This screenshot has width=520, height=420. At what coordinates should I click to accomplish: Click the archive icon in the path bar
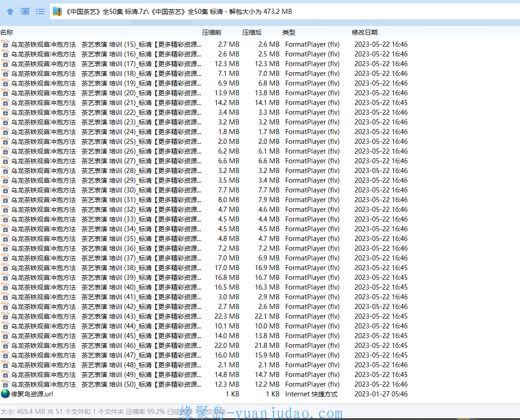[57, 12]
